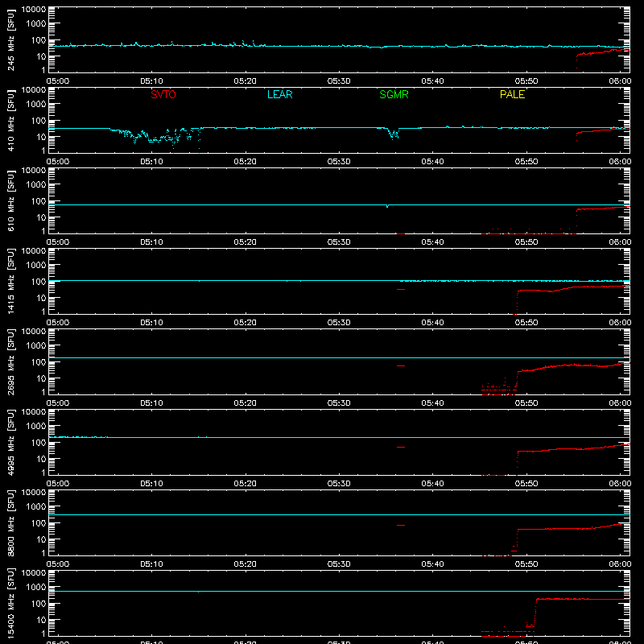The height and width of the screenshot is (644, 644).
Task: Click 05:40 tick under the 2695 MHz plot
Action: click(x=432, y=403)
